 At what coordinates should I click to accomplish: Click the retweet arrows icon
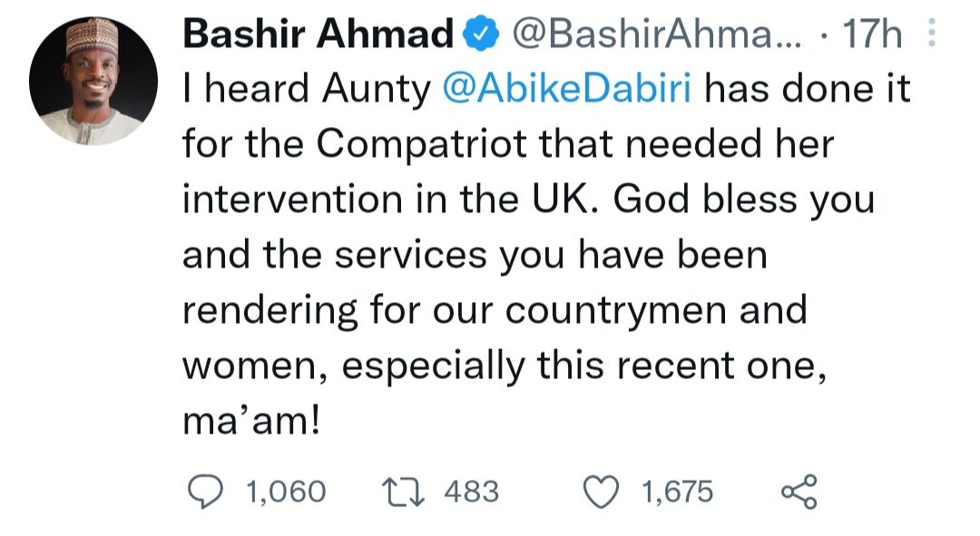[403, 492]
